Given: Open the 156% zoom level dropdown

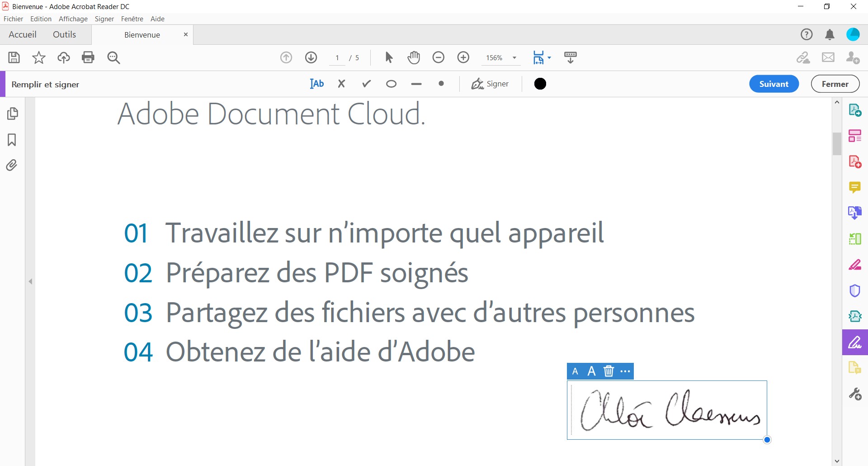Looking at the screenshot, I should pos(514,58).
